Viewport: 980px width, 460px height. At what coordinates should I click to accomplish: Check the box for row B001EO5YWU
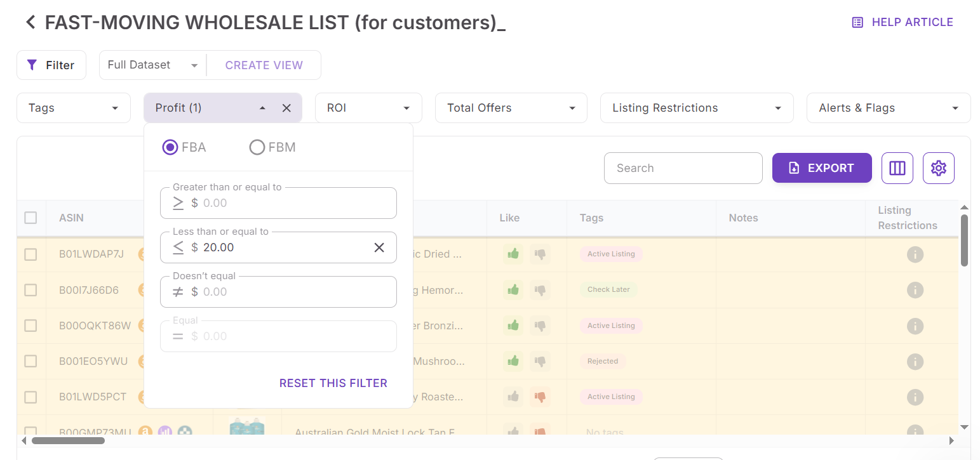click(30, 361)
